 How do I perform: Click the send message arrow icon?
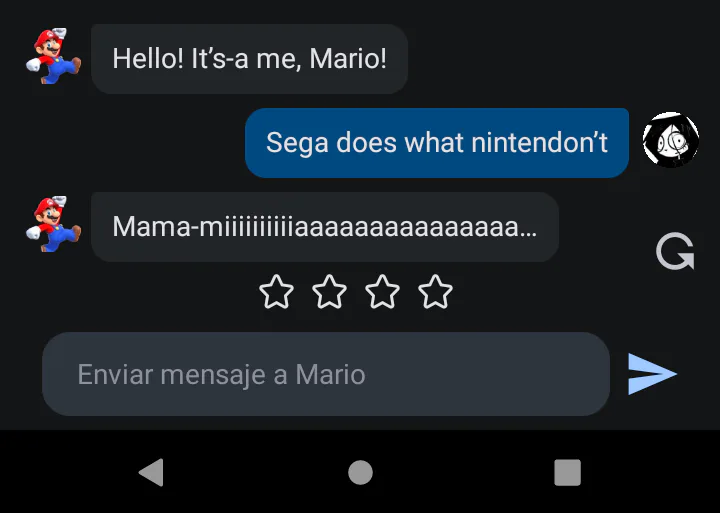click(x=652, y=374)
